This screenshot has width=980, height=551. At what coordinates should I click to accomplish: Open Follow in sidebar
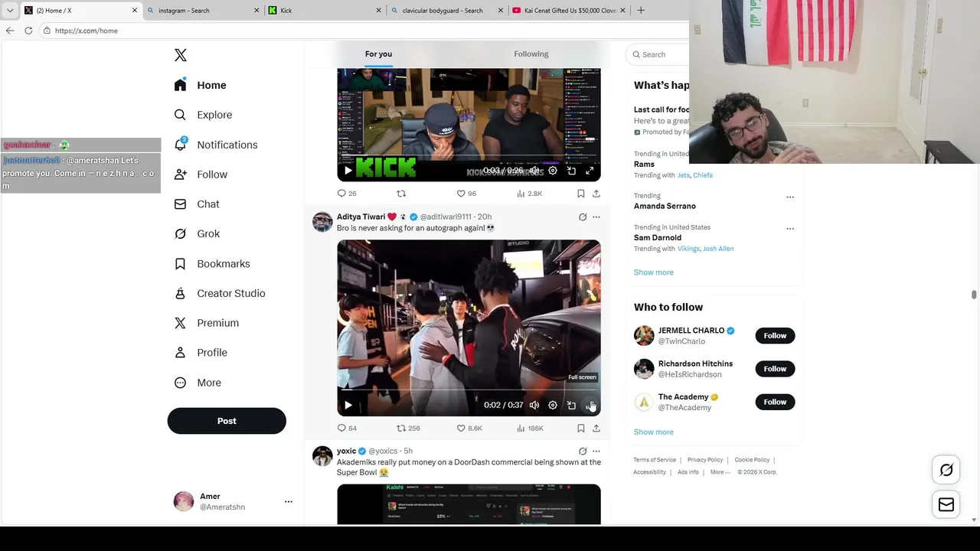tap(201, 174)
